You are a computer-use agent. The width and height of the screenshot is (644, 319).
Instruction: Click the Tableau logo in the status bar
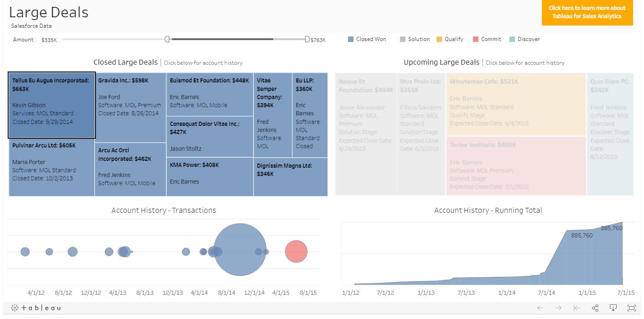tap(36, 308)
